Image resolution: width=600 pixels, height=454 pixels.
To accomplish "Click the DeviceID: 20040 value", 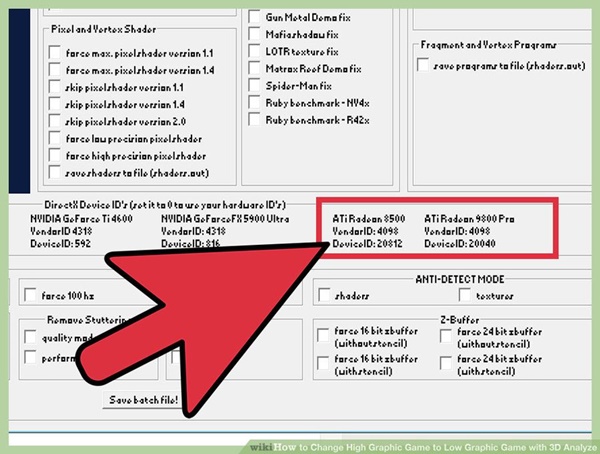I will coord(460,243).
